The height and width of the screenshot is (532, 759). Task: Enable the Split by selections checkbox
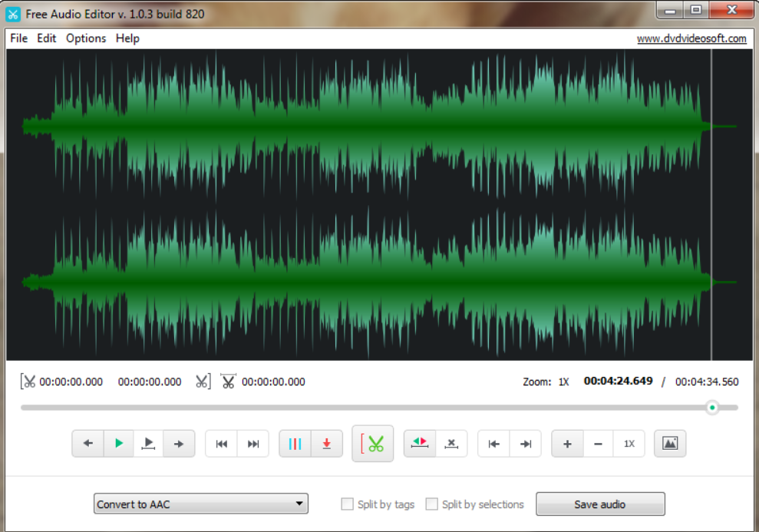point(431,504)
